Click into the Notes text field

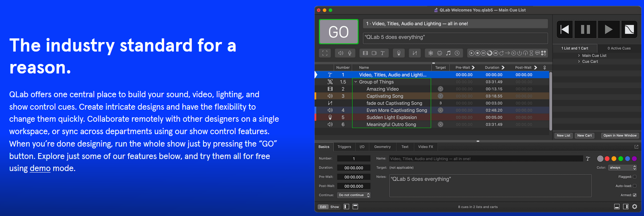click(490, 186)
